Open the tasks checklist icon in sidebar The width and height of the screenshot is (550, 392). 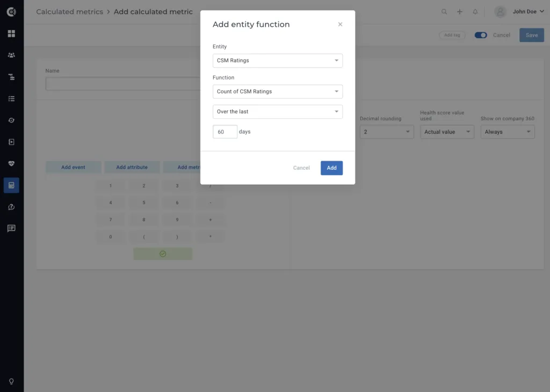click(11, 98)
